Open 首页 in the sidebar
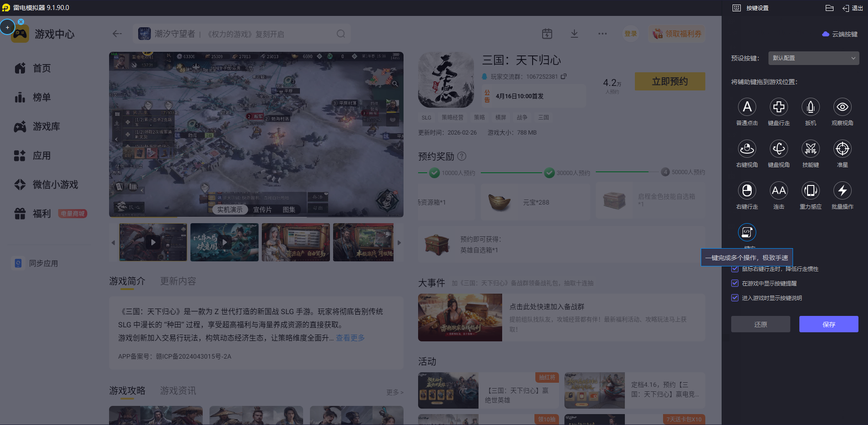 click(x=33, y=68)
